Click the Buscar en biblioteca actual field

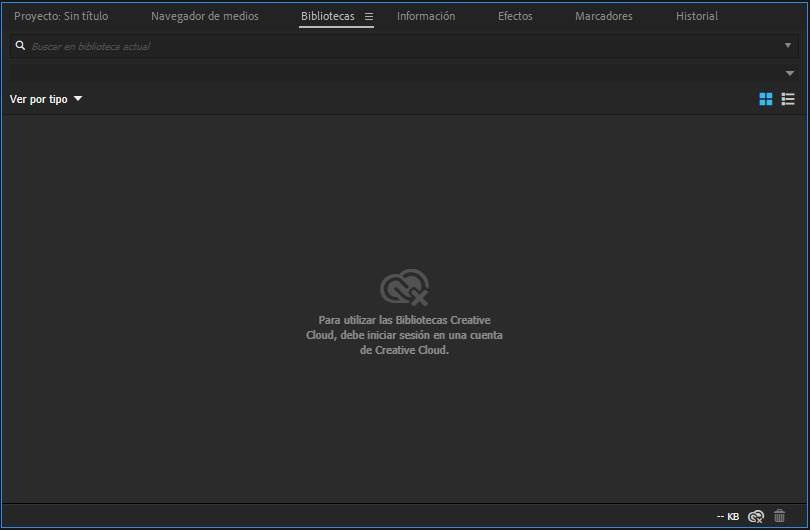click(403, 46)
